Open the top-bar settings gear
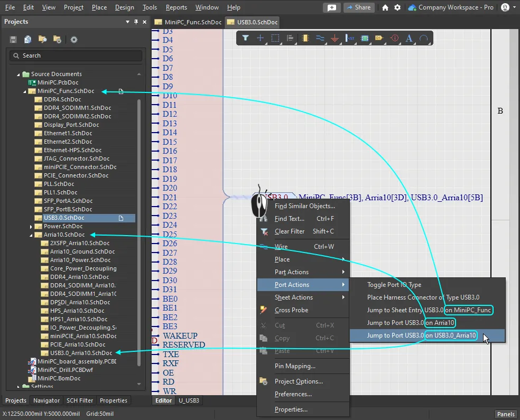The height and width of the screenshot is (420, 520). (397, 7)
